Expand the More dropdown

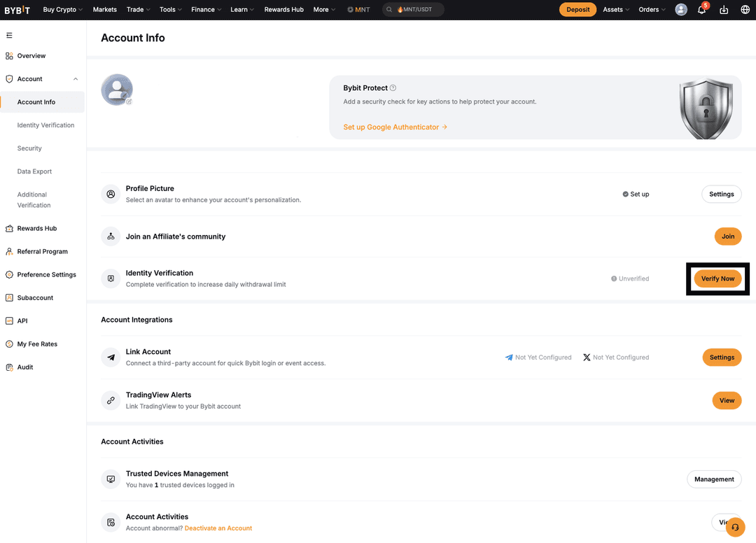coord(324,10)
